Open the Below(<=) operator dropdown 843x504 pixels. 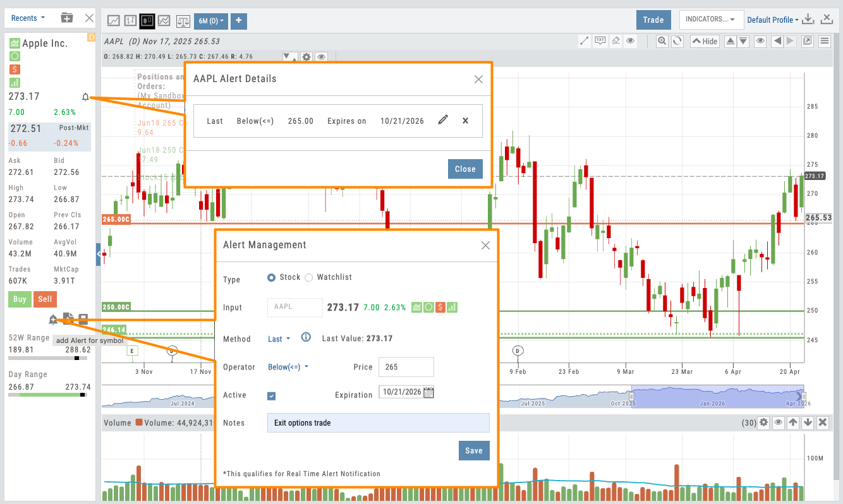(288, 367)
